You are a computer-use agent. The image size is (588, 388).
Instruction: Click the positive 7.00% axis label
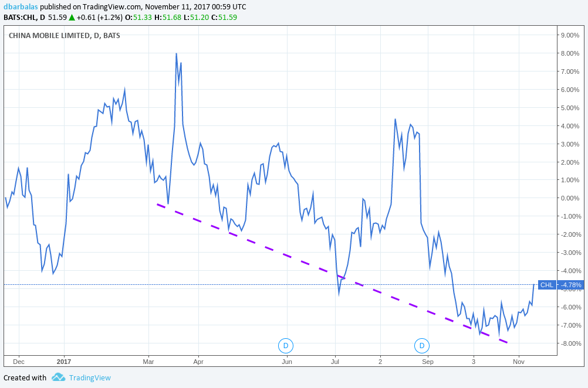click(x=570, y=72)
